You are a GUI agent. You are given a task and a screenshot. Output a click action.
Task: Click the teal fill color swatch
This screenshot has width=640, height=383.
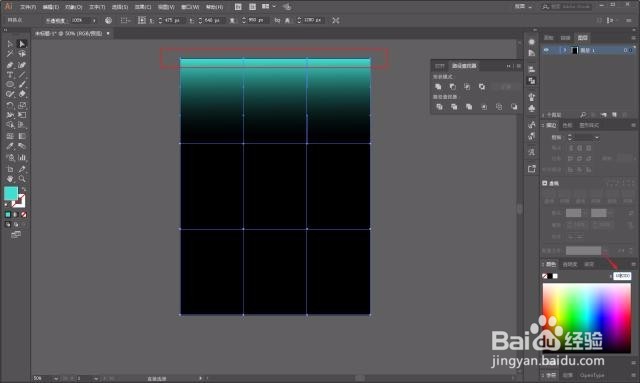(x=11, y=194)
